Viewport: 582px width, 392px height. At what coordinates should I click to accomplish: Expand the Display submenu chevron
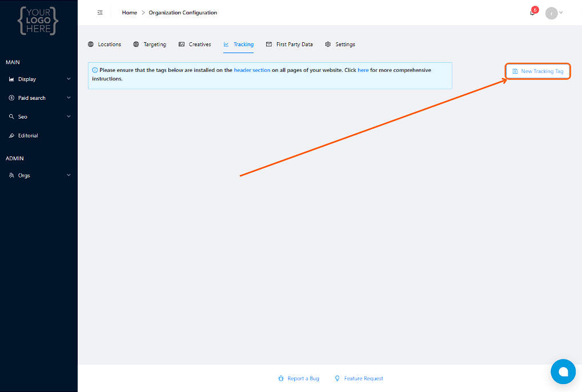tap(69, 79)
